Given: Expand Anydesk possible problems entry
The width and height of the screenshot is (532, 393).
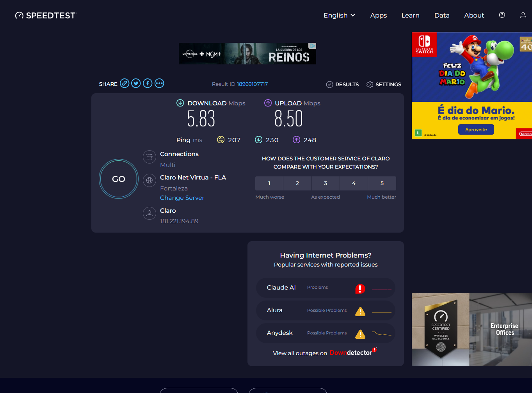Looking at the screenshot, I should click(326, 333).
